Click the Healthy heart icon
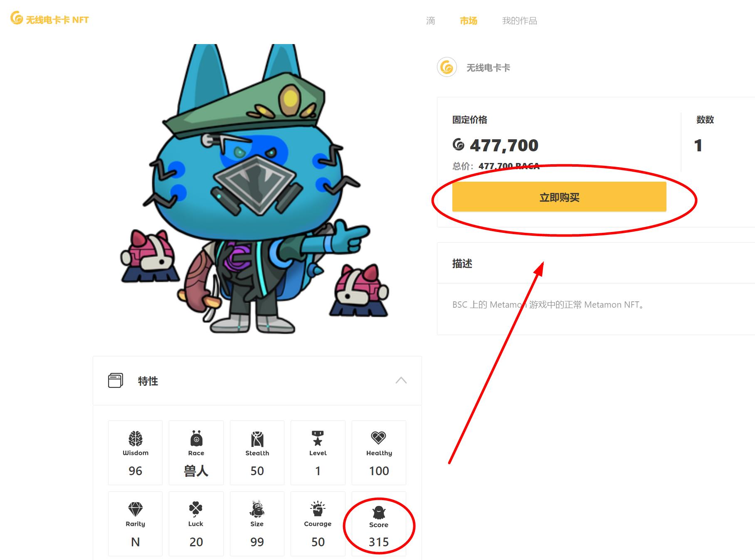 click(x=379, y=438)
